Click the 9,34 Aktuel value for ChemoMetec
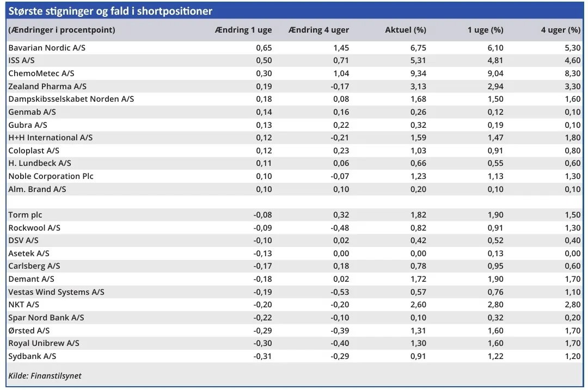 [418, 73]
